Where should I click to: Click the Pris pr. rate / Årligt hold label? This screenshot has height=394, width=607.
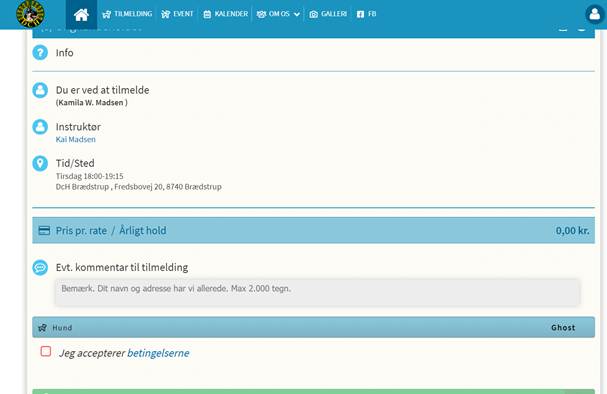111,231
